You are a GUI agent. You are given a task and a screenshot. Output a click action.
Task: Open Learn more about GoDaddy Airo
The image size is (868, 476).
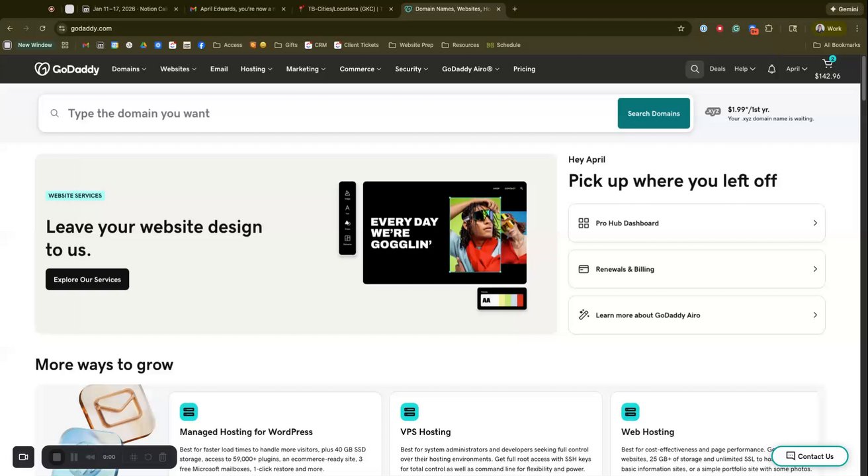tap(697, 315)
